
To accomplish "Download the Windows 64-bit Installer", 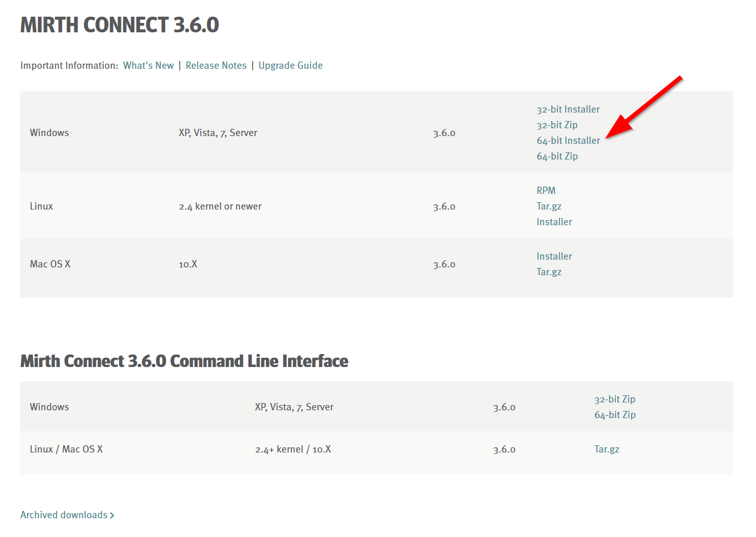I will click(x=568, y=141).
